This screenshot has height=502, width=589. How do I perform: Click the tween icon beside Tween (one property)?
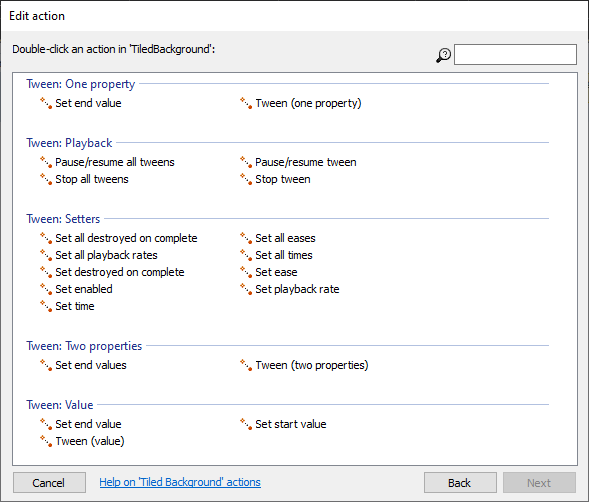[x=246, y=103]
